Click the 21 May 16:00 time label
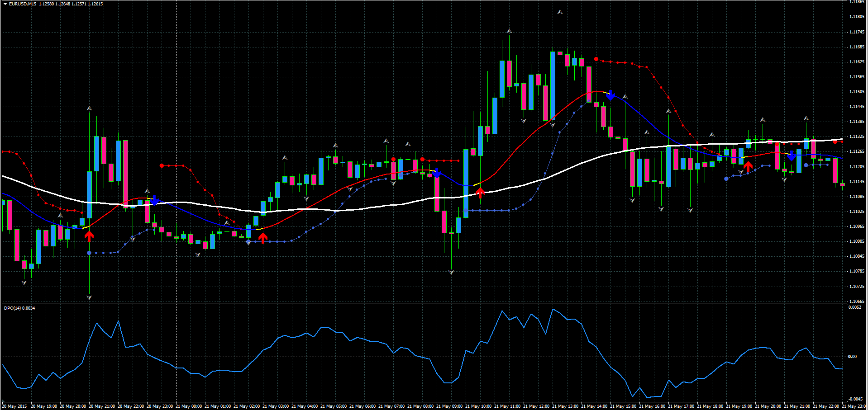 click(x=652, y=406)
